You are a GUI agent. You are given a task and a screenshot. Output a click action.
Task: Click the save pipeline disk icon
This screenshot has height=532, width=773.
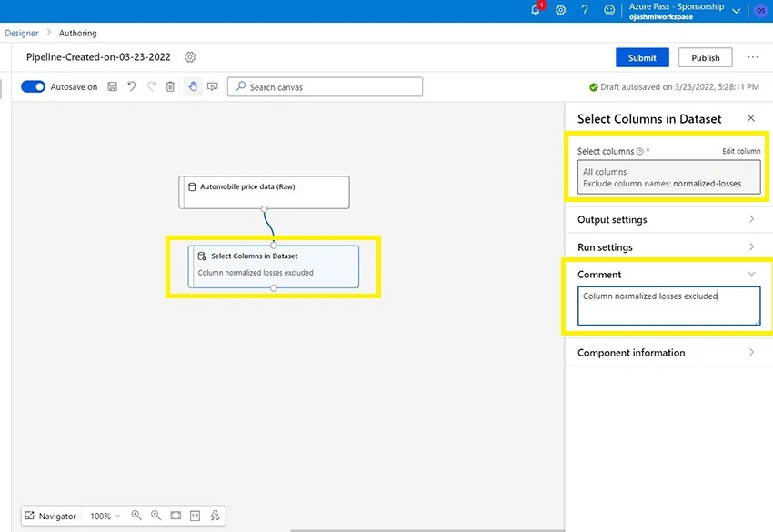(113, 86)
